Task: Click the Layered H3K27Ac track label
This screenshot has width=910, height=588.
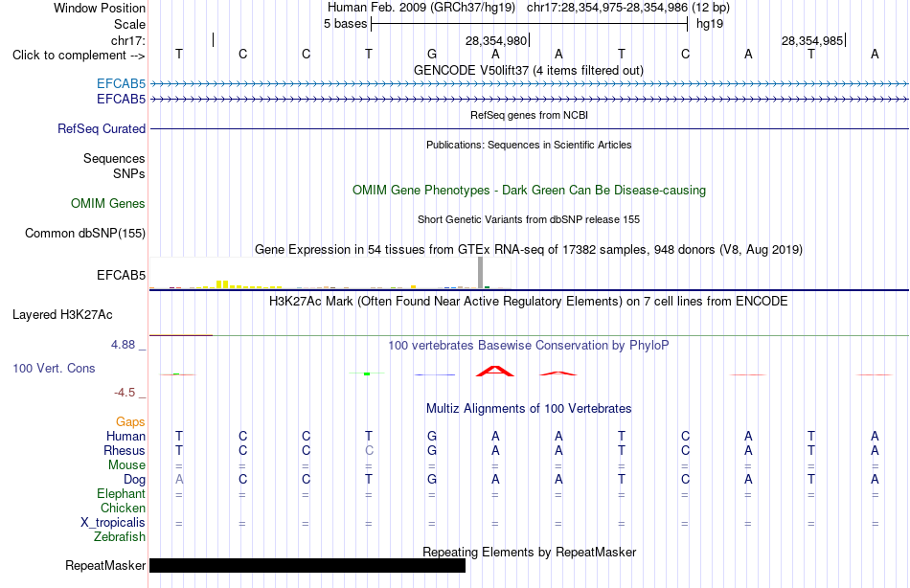Action: pos(62,315)
